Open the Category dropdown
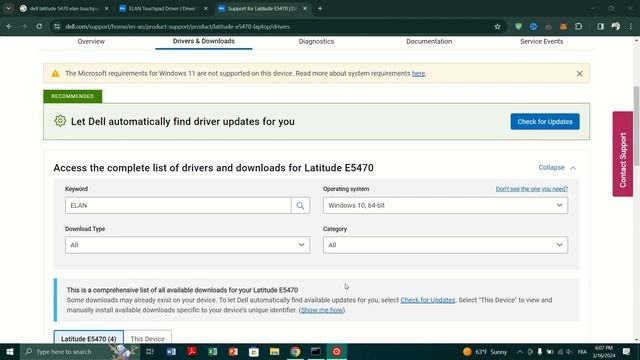Image resolution: width=640 pixels, height=360 pixels. [x=445, y=245]
